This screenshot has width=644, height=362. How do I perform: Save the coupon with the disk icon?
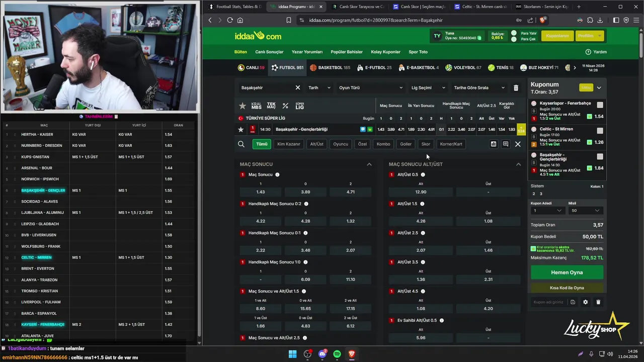[573, 302]
